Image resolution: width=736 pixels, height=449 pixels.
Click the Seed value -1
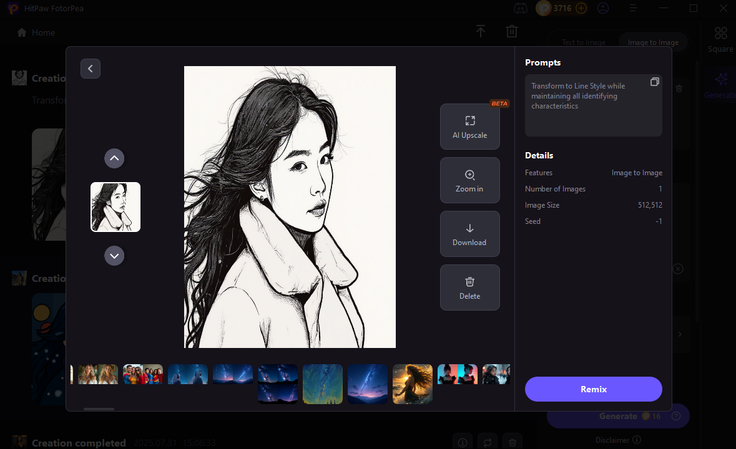coord(659,221)
